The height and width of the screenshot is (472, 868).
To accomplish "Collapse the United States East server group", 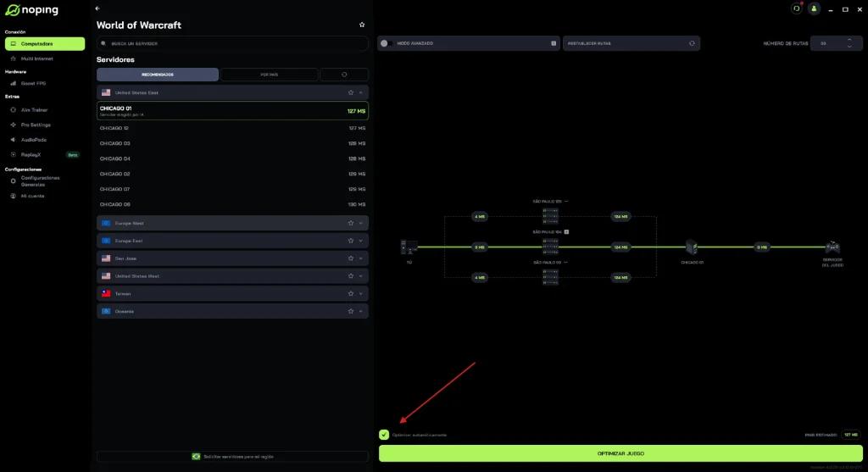I will (360, 92).
